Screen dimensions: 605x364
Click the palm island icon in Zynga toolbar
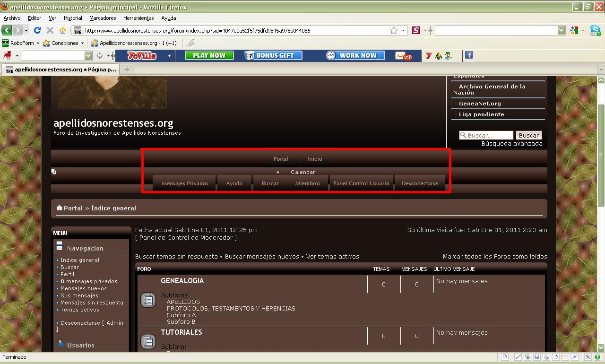(448, 56)
